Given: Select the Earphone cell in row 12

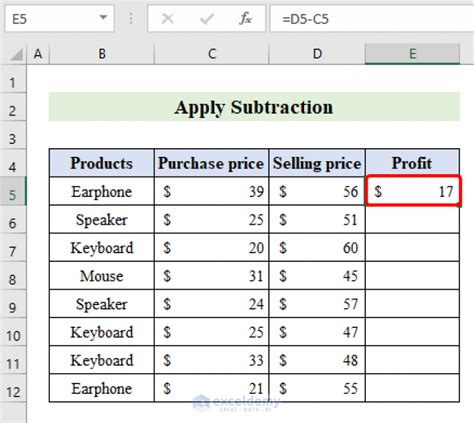Looking at the screenshot, I should 102,388.
